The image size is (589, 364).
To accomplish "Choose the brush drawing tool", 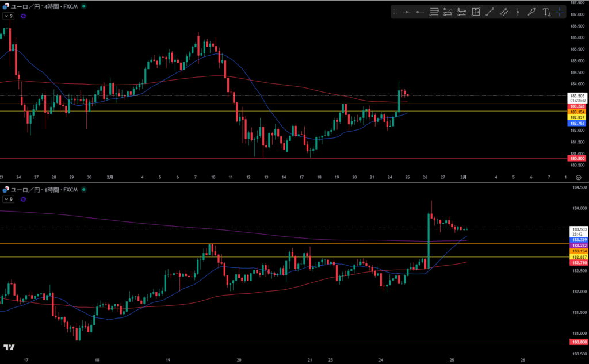I will pyautogui.click(x=531, y=12).
